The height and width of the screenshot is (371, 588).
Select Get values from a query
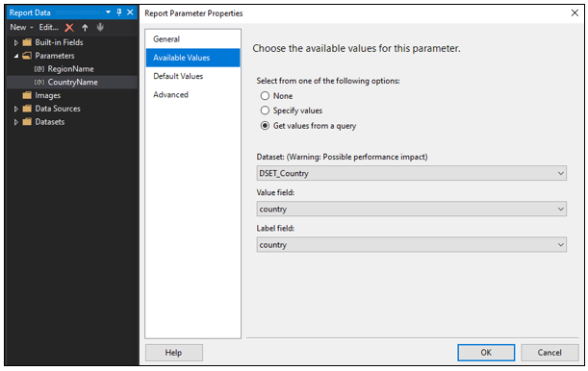[x=265, y=126]
